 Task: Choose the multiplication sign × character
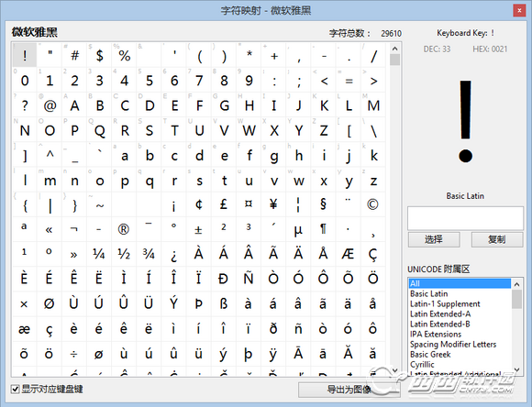tap(24, 304)
